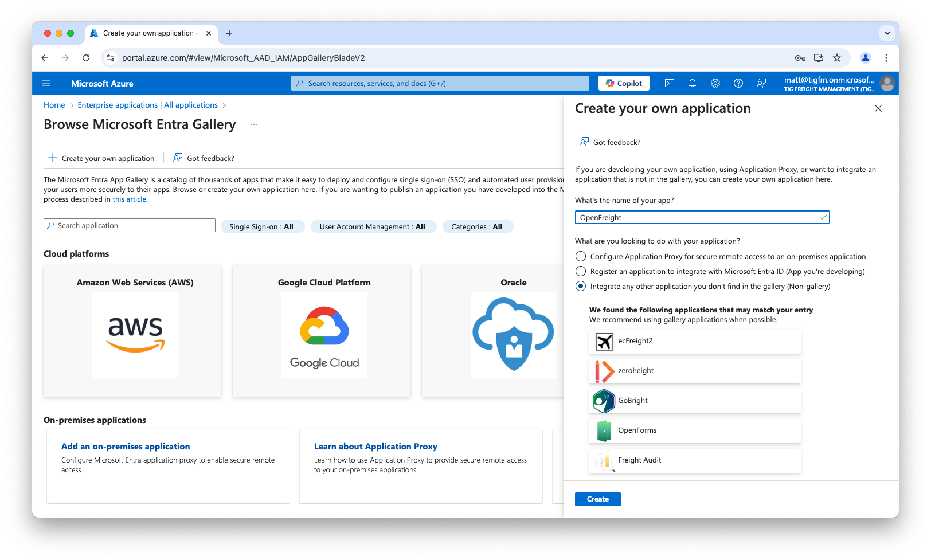Go back in the browser
Screen dimensions: 931x560
(45, 58)
